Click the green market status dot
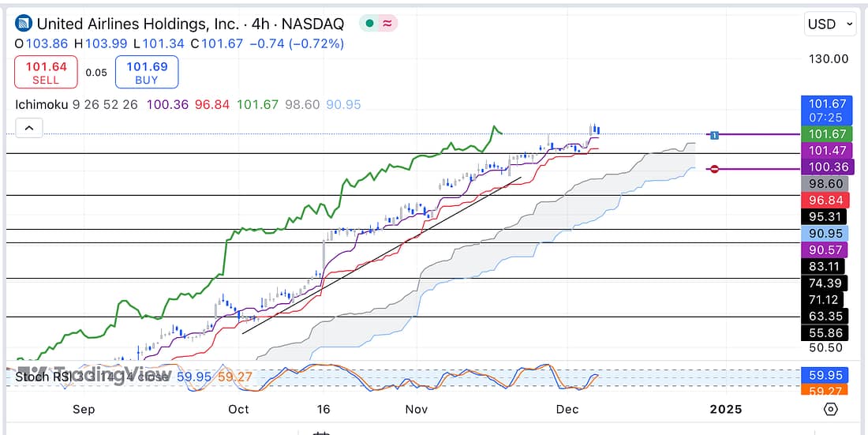Image resolution: width=868 pixels, height=435 pixels. pos(369,24)
